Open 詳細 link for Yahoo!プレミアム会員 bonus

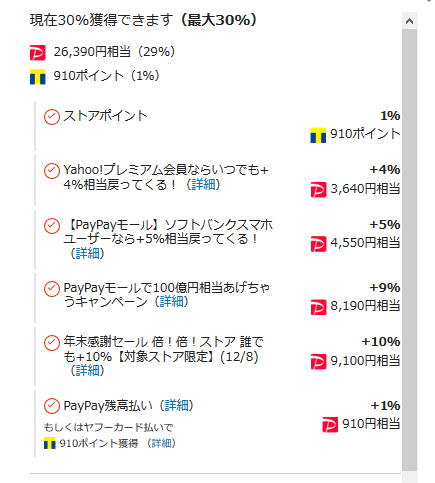pyautogui.click(x=203, y=184)
